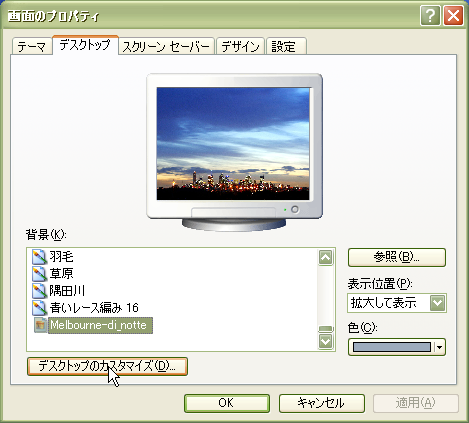This screenshot has width=469, height=423.
Task: Click the キャンセル button
Action: coord(322,403)
